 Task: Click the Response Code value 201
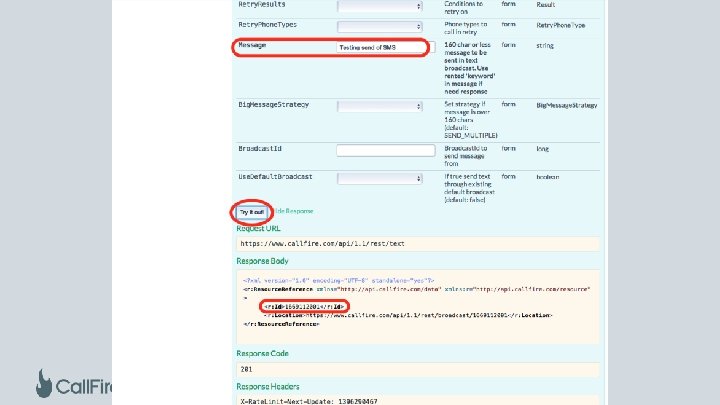(x=246, y=369)
